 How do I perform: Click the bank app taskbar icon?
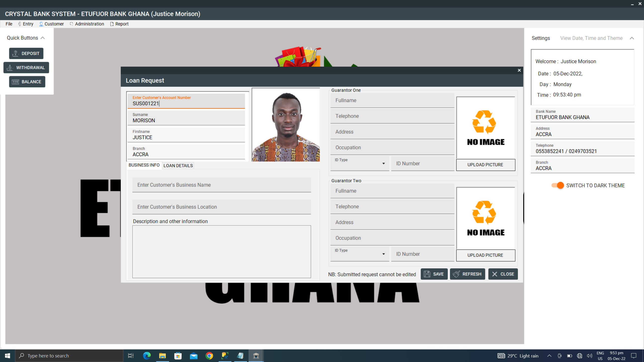(256, 355)
